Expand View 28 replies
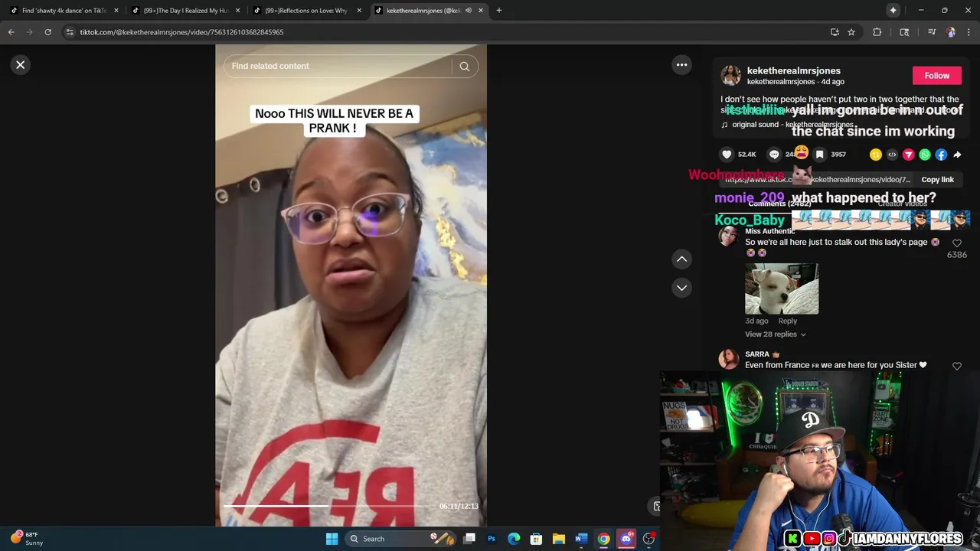Screen dimensions: 980x551 775,334
